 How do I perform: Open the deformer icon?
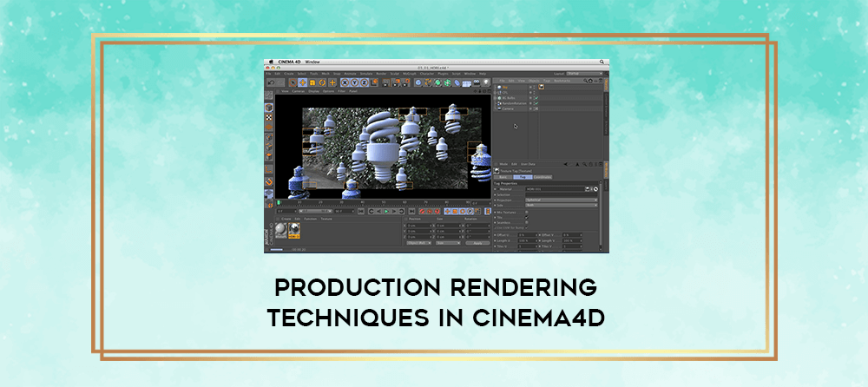coord(457,82)
